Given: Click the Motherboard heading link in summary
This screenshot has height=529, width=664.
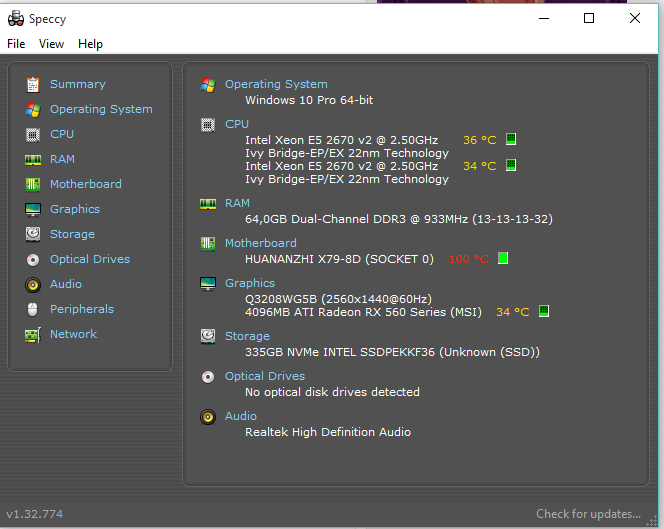Looking at the screenshot, I should coord(260,243).
